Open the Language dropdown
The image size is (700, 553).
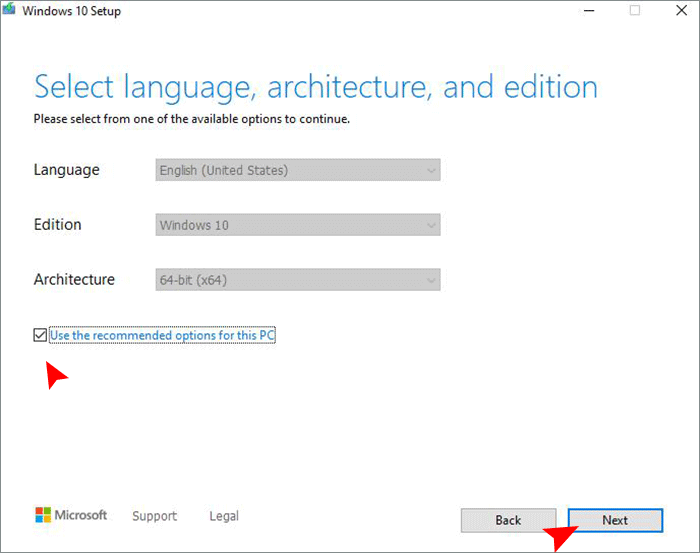pyautogui.click(x=298, y=170)
